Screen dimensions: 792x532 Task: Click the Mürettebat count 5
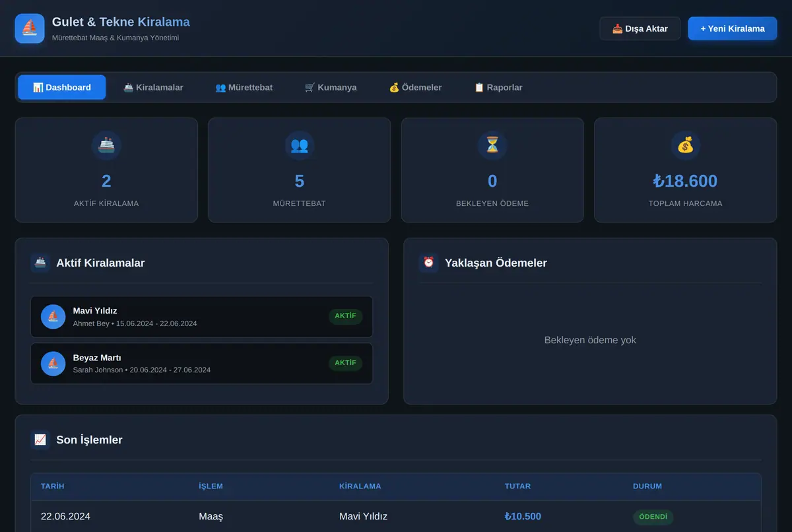pyautogui.click(x=299, y=181)
